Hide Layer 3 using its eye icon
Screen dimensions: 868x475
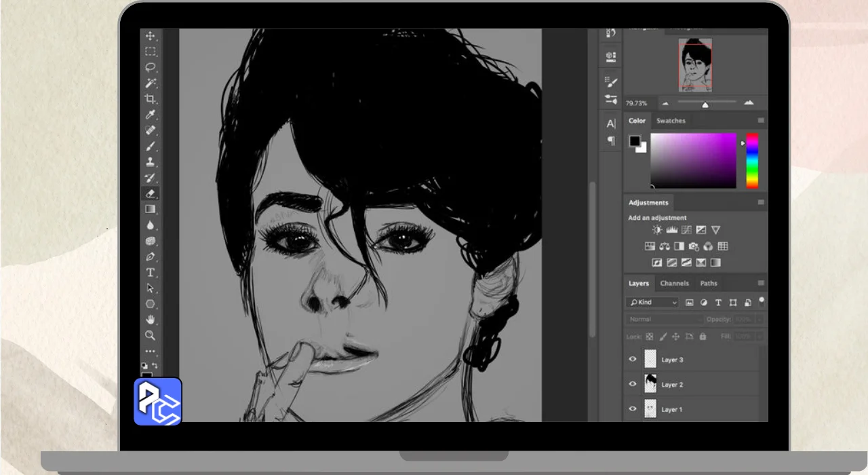[x=633, y=360]
